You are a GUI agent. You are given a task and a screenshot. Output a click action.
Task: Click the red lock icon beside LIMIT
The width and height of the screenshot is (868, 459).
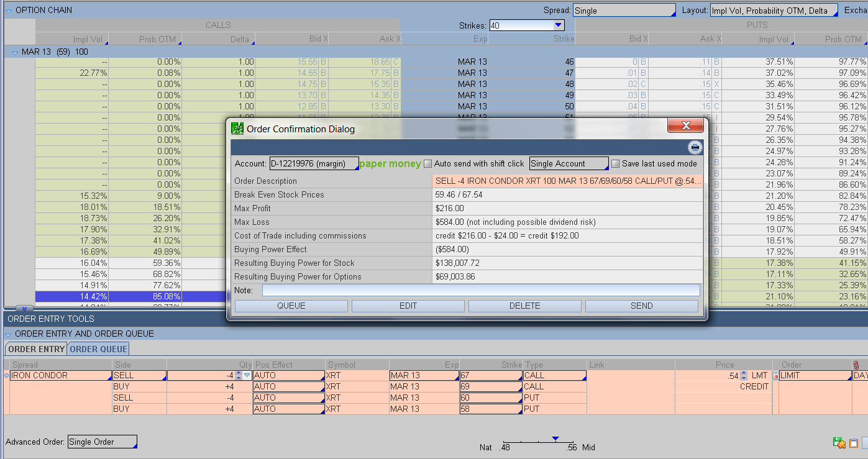pos(775,376)
